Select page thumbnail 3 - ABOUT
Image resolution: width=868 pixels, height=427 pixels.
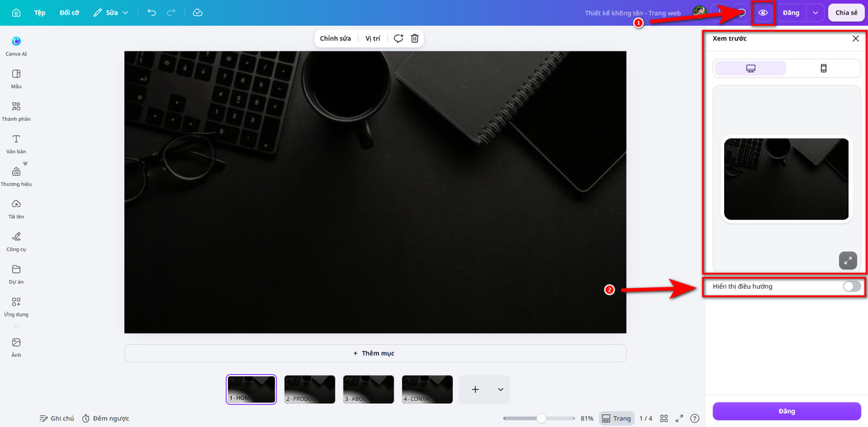pos(368,389)
